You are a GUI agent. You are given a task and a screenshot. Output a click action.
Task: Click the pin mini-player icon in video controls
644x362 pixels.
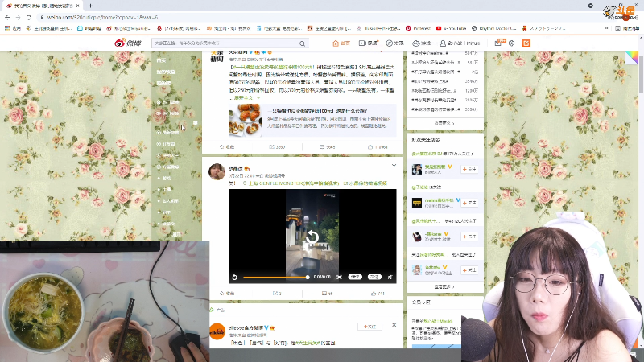[390, 277]
